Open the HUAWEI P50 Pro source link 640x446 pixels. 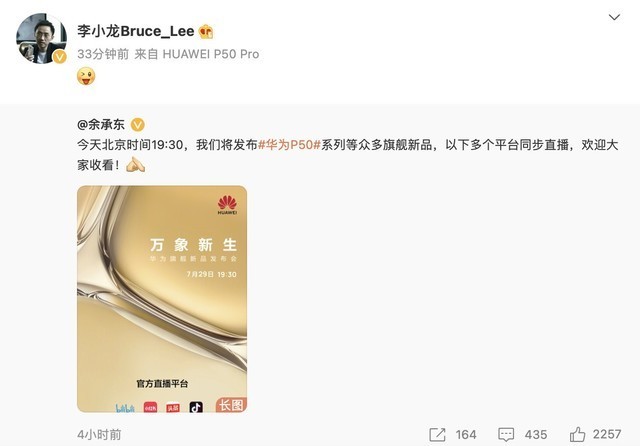point(211,54)
